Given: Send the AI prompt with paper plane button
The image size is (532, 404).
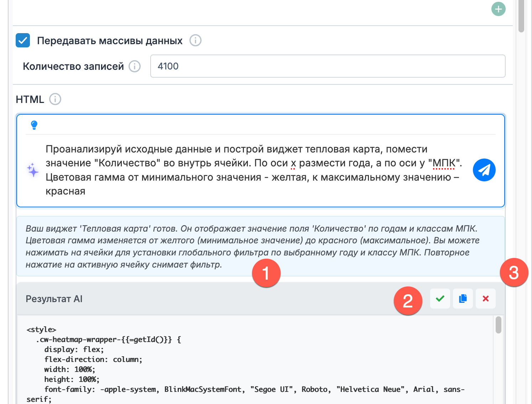Looking at the screenshot, I should 484,170.
